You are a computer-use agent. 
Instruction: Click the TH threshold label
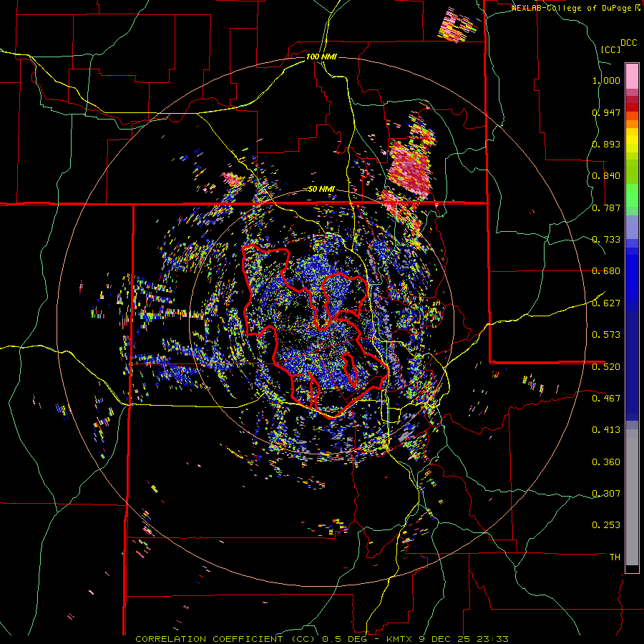coord(615,557)
